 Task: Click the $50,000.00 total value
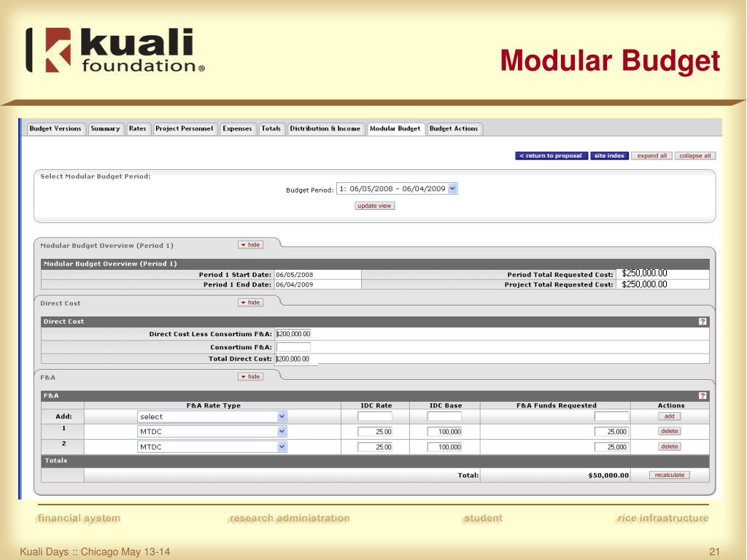tap(608, 475)
